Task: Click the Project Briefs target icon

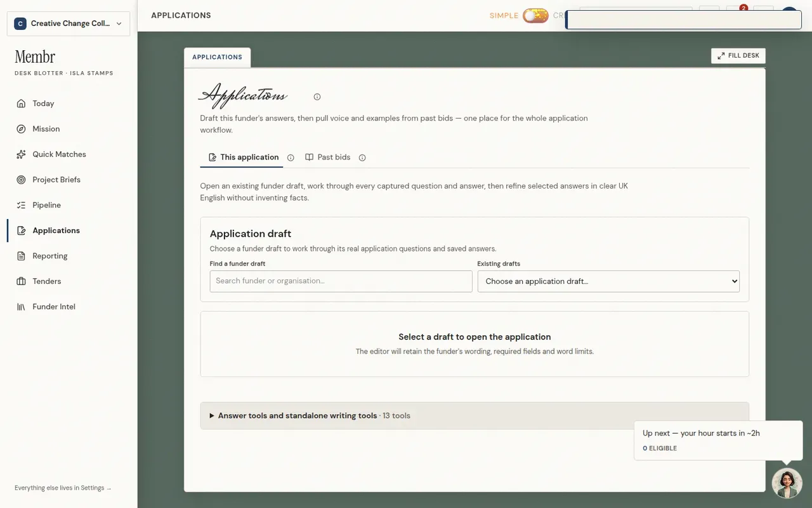Action: [x=21, y=180]
